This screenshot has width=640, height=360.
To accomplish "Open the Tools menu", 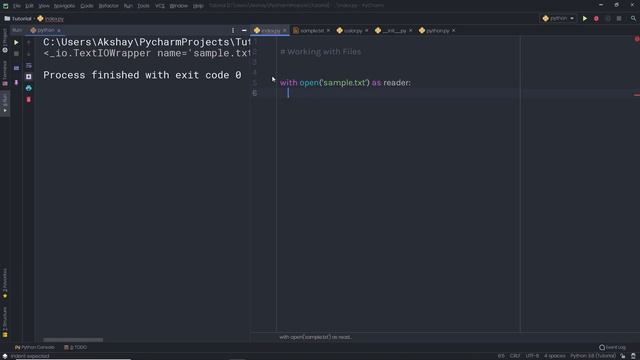I will (143, 6).
